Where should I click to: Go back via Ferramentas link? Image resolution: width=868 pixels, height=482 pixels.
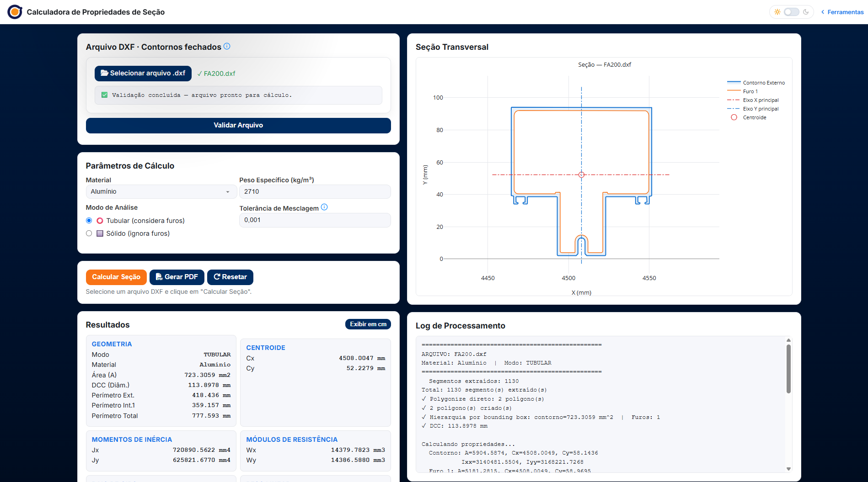click(x=842, y=12)
